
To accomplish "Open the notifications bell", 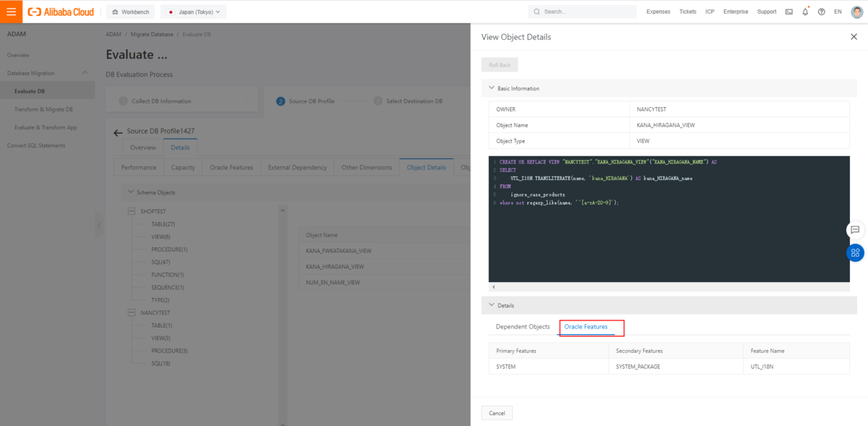I will click(x=805, y=12).
